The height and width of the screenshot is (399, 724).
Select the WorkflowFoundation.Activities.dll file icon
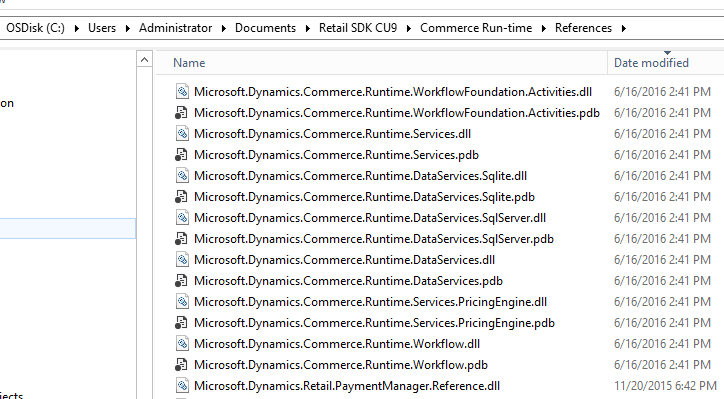182,91
